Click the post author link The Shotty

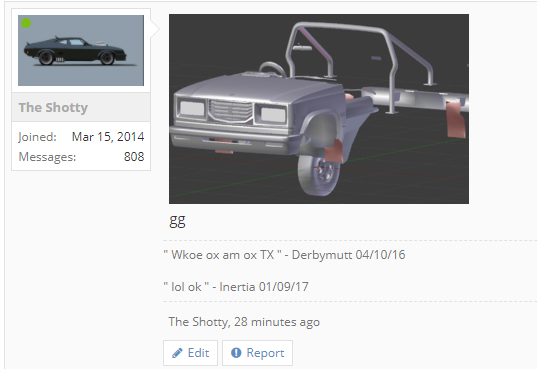click(x=198, y=322)
